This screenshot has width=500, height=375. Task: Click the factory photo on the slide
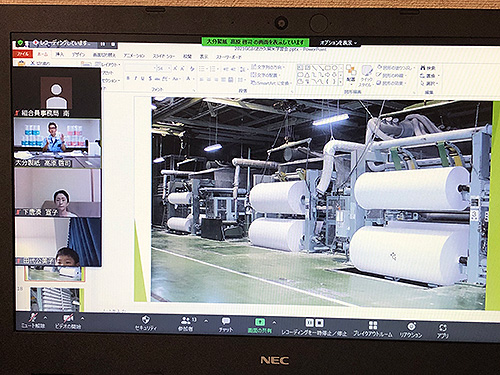(321, 202)
